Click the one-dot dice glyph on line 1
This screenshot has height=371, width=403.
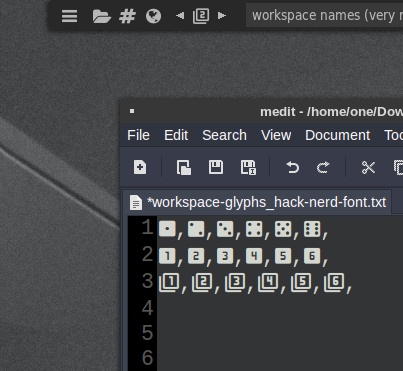click(167, 229)
